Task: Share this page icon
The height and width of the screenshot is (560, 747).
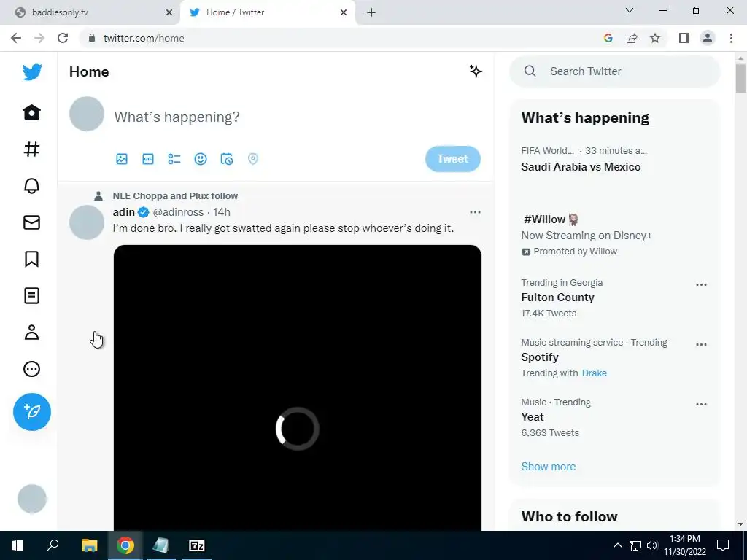Action: click(632, 39)
